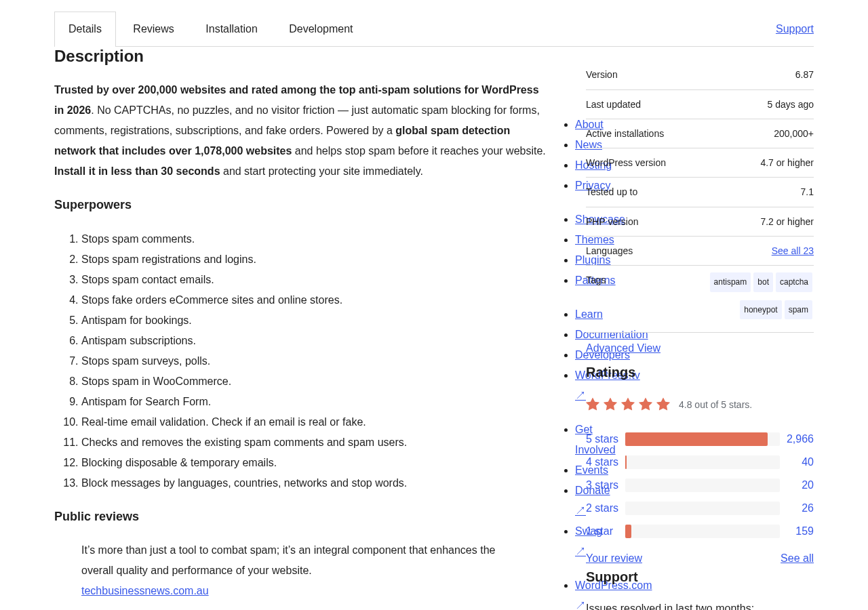The width and height of the screenshot is (868, 610).
Task: Open the Installation tab
Action: pos(231,29)
